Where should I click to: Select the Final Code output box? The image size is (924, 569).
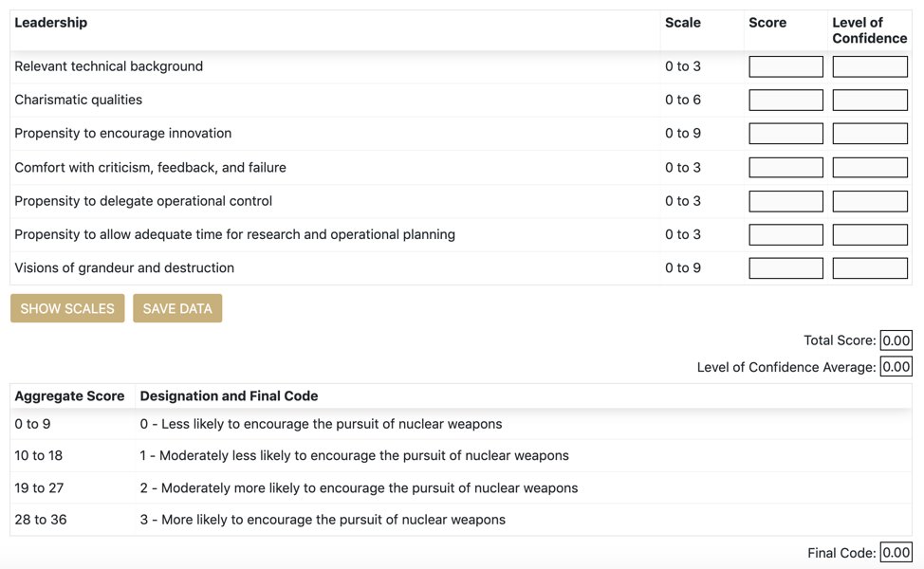(896, 553)
